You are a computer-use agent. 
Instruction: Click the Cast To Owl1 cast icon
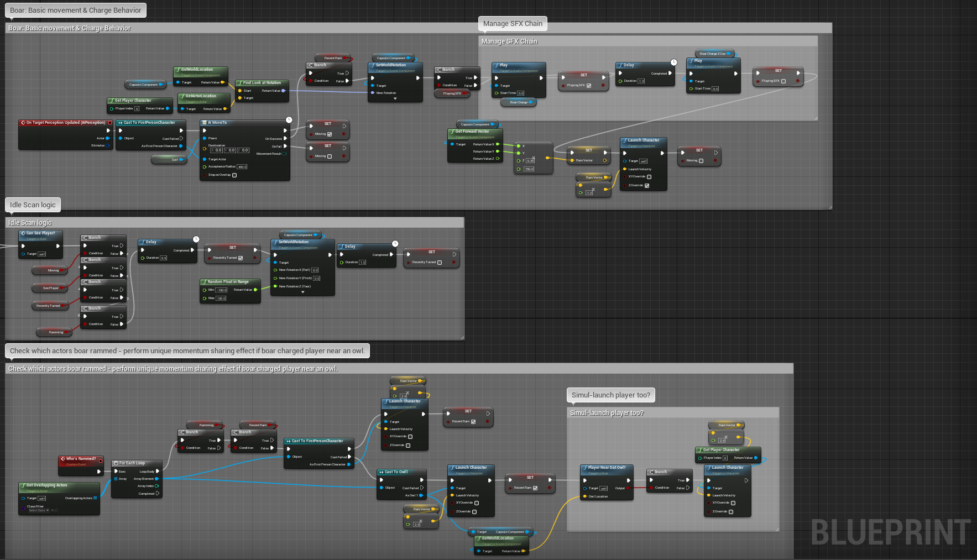[x=381, y=472]
